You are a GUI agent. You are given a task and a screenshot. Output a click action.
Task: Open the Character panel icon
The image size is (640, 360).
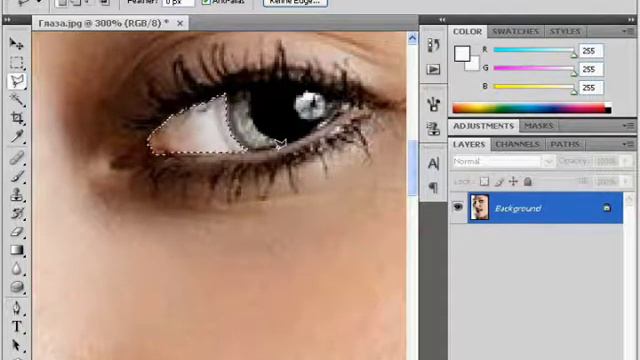433,164
